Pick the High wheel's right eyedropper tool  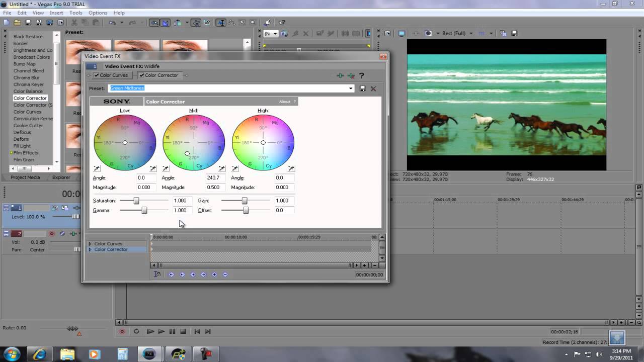tap(291, 168)
